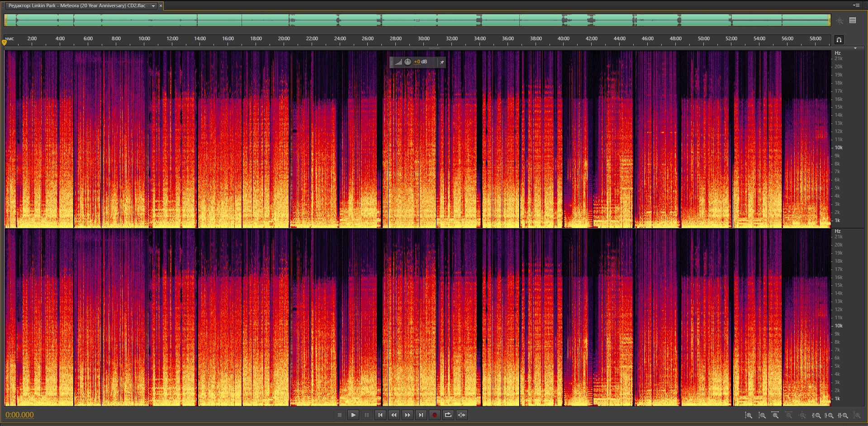868x426 pixels.
Task: Click the 0:00.000 timecode display
Action: (x=19, y=415)
